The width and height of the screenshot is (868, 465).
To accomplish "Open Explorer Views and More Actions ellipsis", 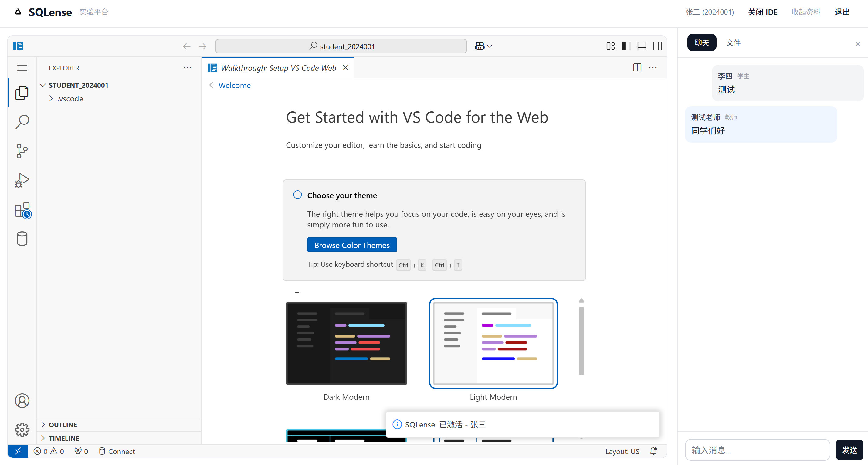I will [188, 68].
